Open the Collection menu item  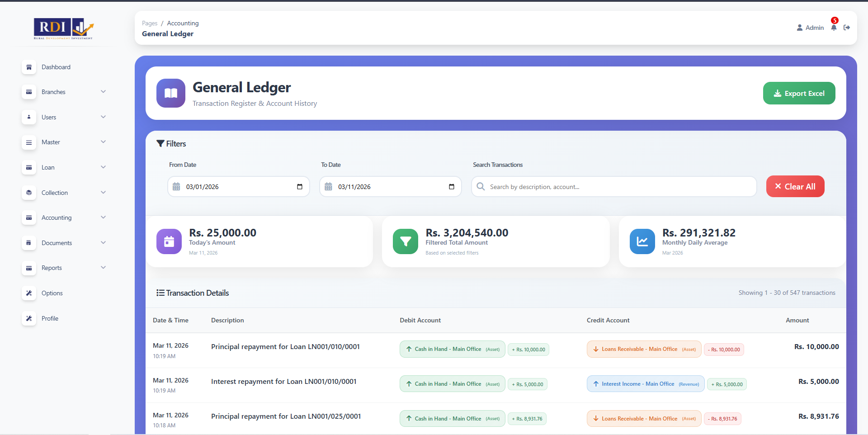(x=55, y=193)
